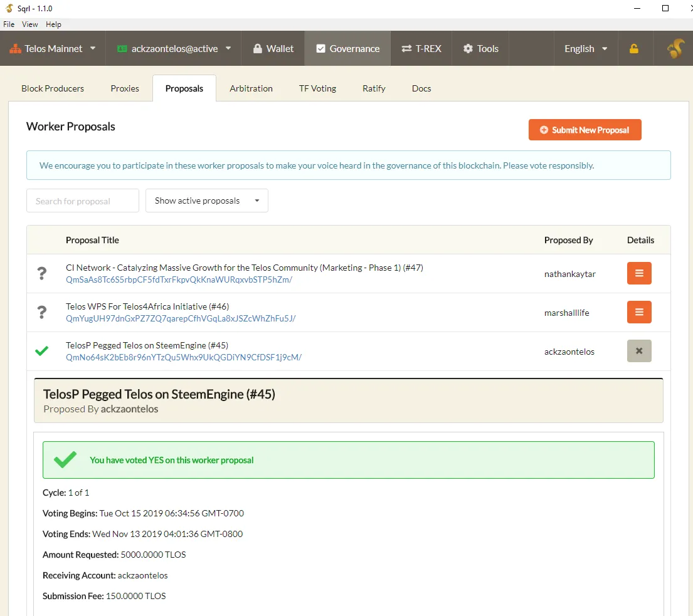Open IPFS link QmSaAs8Tc6S5rbpCF5fd... for proposal #47

click(x=179, y=279)
